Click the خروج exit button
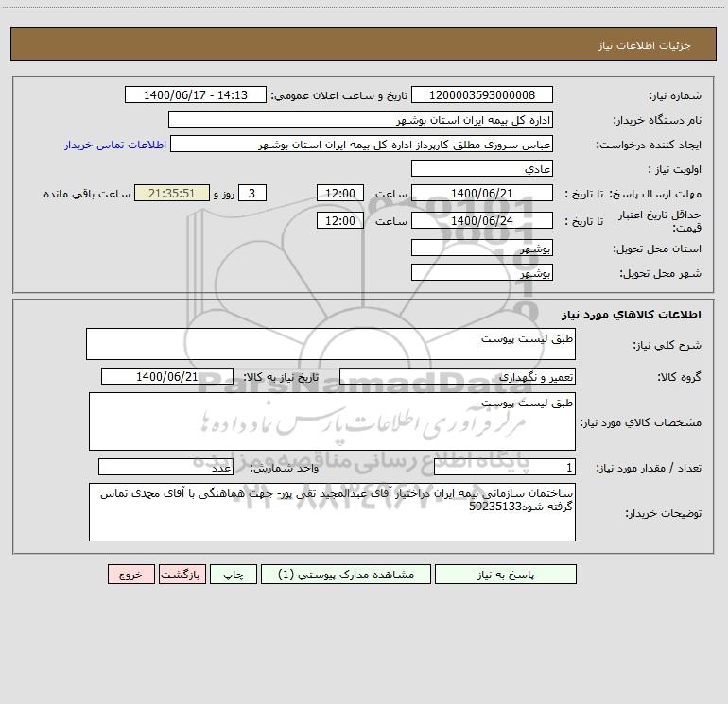 click(130, 574)
